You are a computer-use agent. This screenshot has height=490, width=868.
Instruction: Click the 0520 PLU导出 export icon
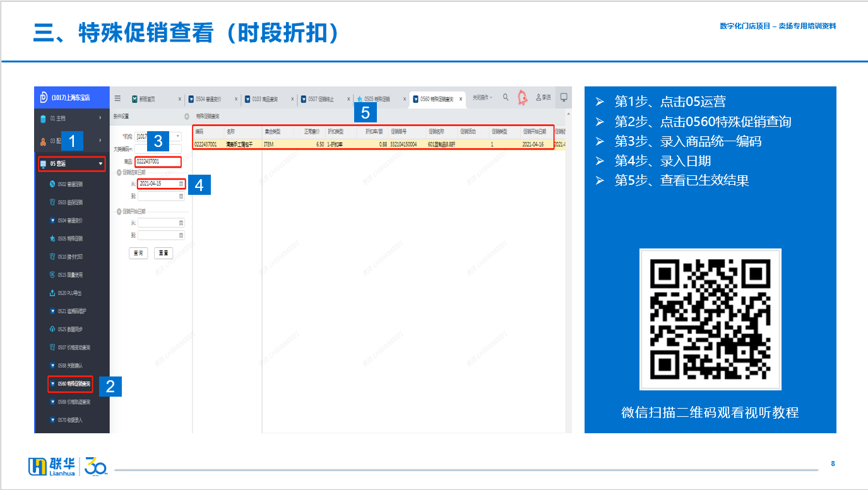click(x=52, y=293)
